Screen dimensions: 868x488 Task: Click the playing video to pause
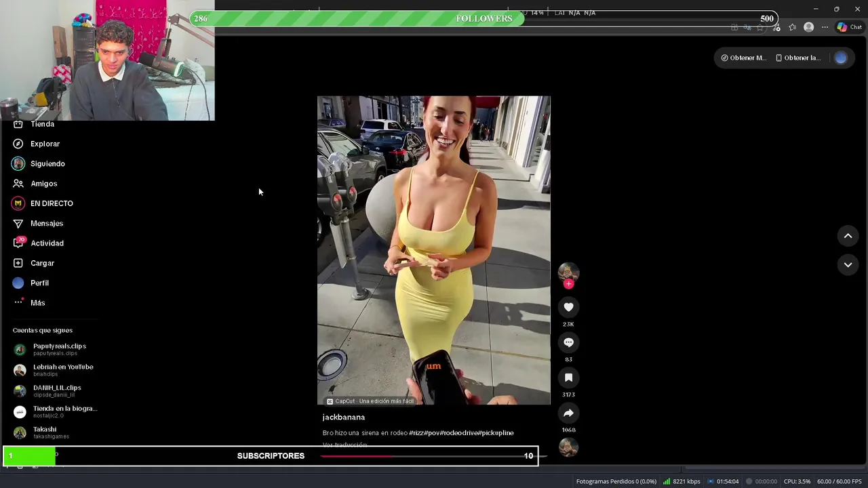[434, 250]
